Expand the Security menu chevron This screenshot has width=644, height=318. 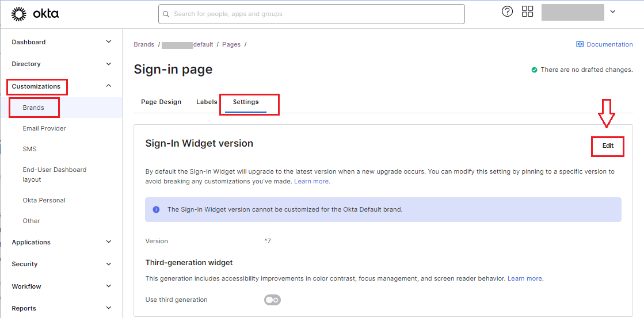point(108,264)
